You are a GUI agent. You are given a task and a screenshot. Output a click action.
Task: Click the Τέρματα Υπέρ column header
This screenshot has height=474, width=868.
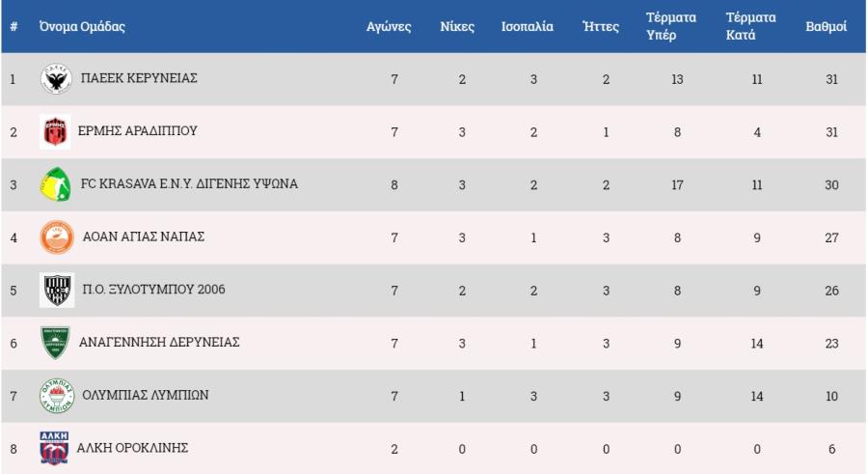[x=671, y=27]
